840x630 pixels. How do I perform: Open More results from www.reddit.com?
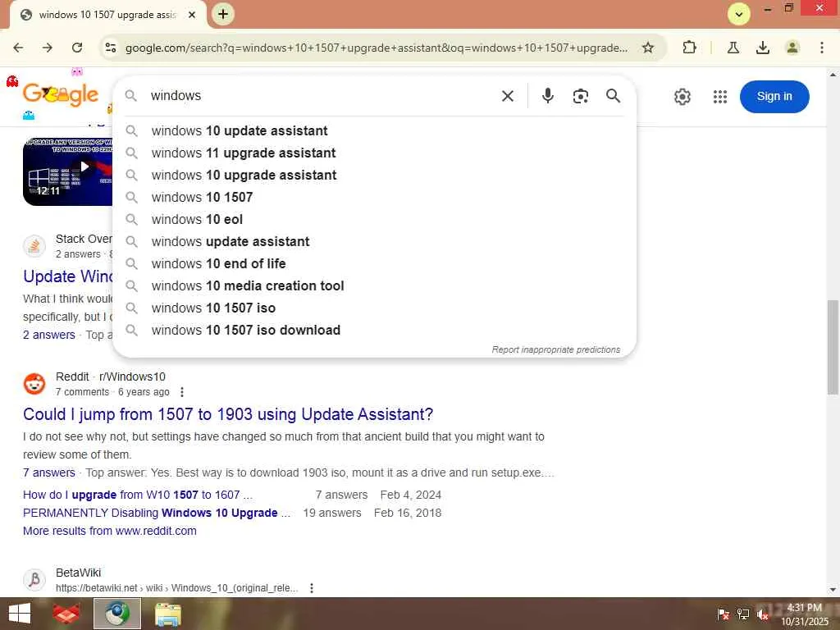[110, 531]
